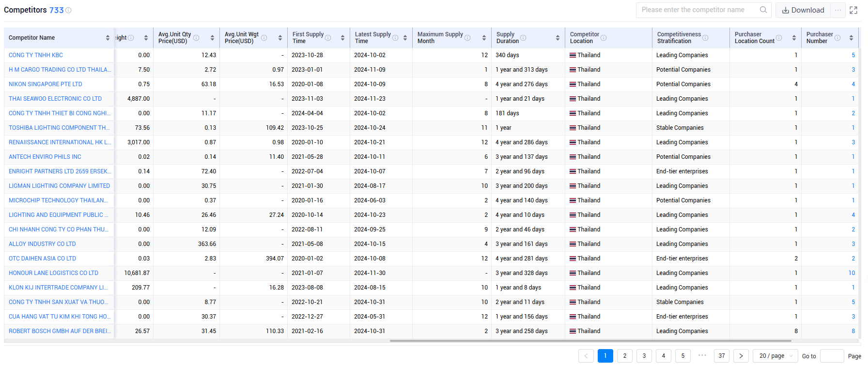
Task: Sort the Avg.Unit Qty Price column
Action: (x=212, y=38)
